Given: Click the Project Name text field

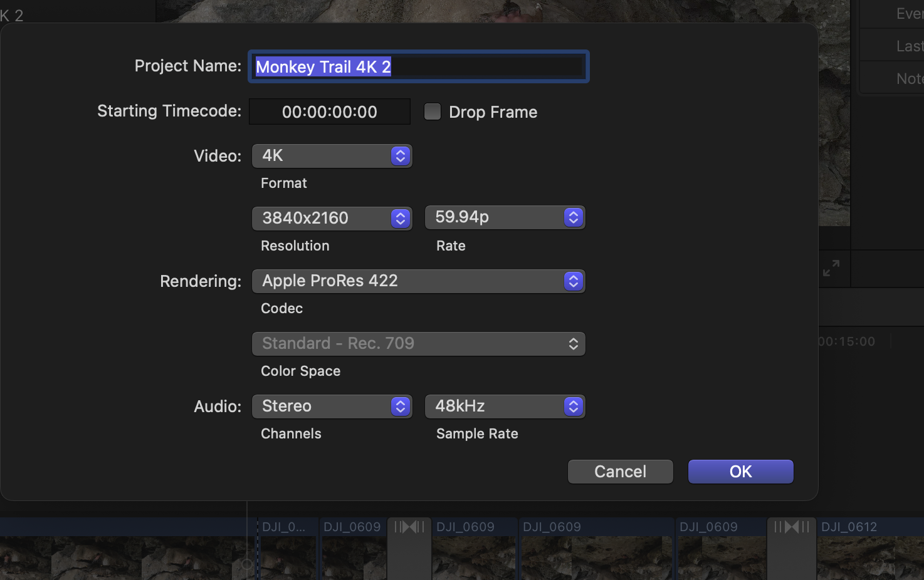Looking at the screenshot, I should [418, 66].
